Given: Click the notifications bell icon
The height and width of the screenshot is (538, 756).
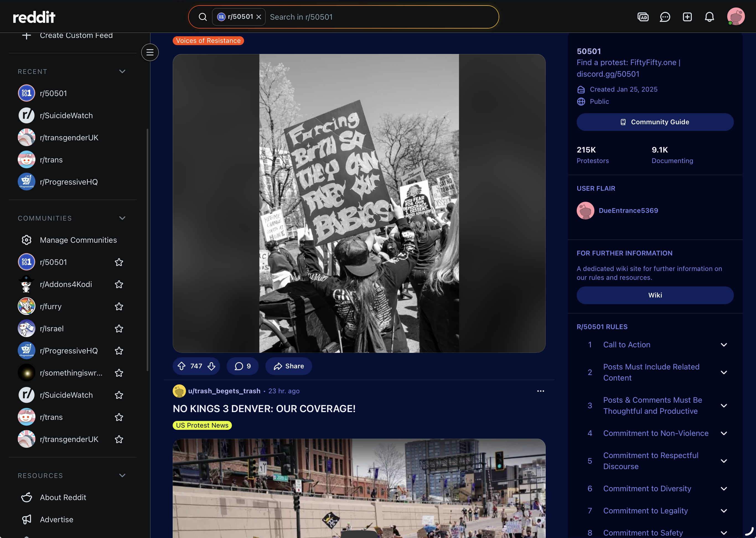Looking at the screenshot, I should click(x=709, y=17).
